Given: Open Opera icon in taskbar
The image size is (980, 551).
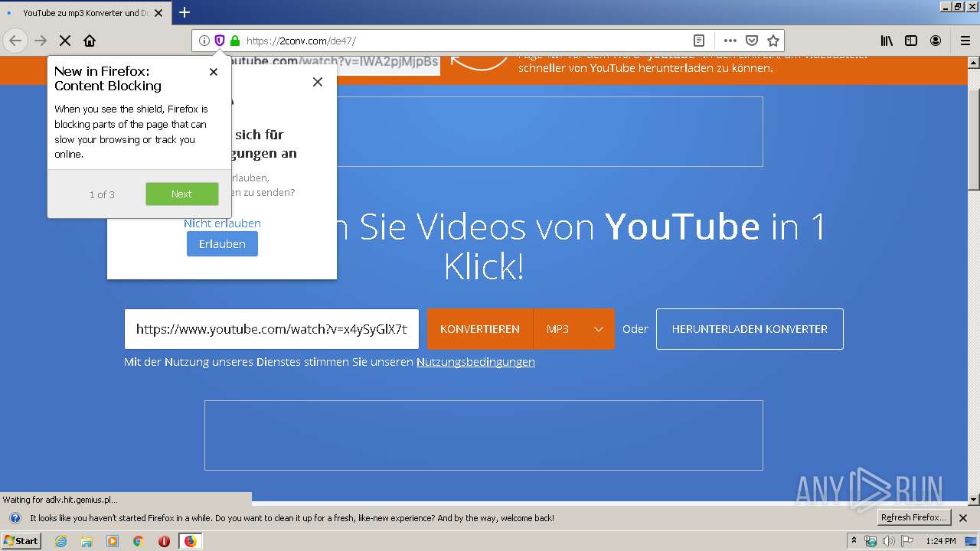Looking at the screenshot, I should [x=164, y=541].
